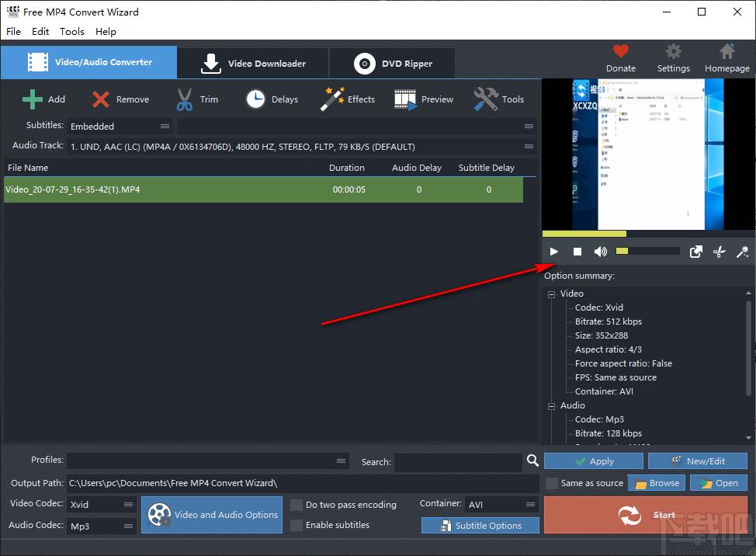Open the Subtitles Embedded dropdown

120,127
